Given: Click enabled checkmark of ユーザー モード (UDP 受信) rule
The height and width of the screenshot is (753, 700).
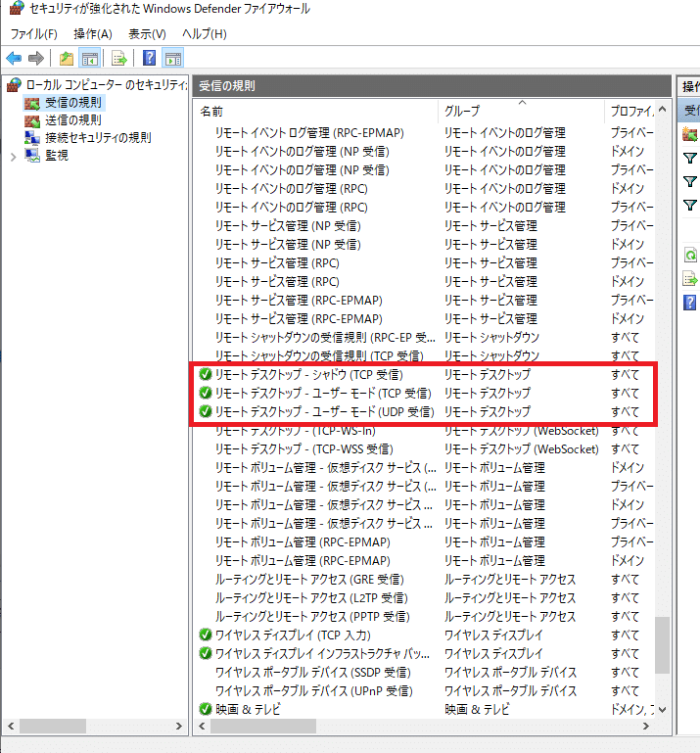Looking at the screenshot, I should coord(206,411).
